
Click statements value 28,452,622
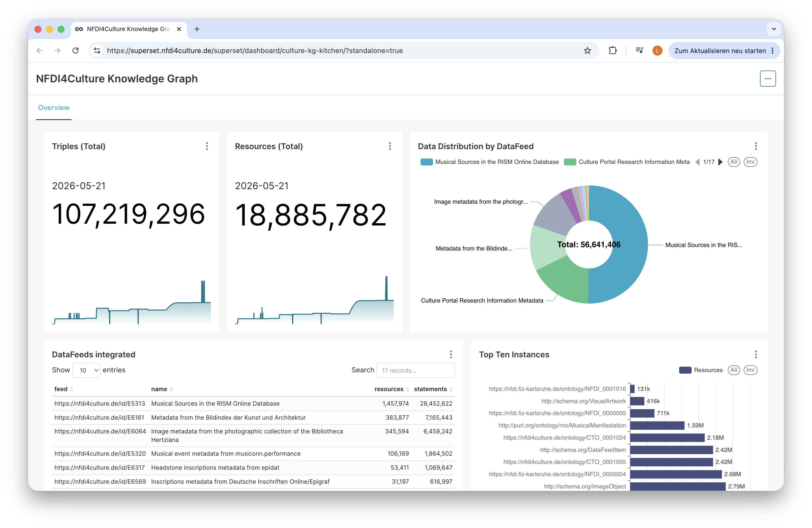(436, 403)
